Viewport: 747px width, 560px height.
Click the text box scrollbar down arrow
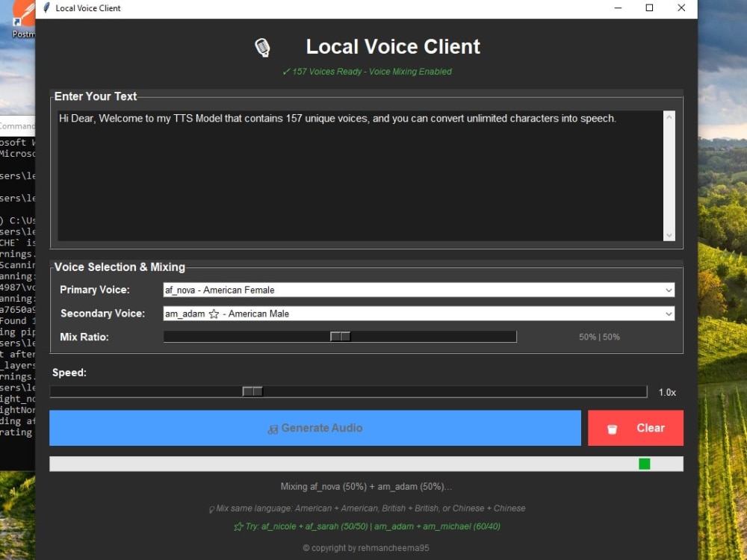click(669, 235)
